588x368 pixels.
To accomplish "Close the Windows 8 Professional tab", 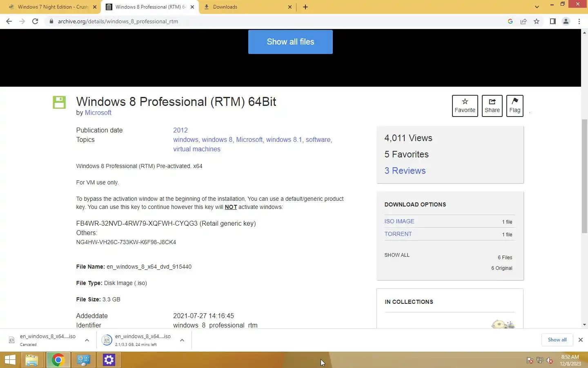I will (x=192, y=7).
